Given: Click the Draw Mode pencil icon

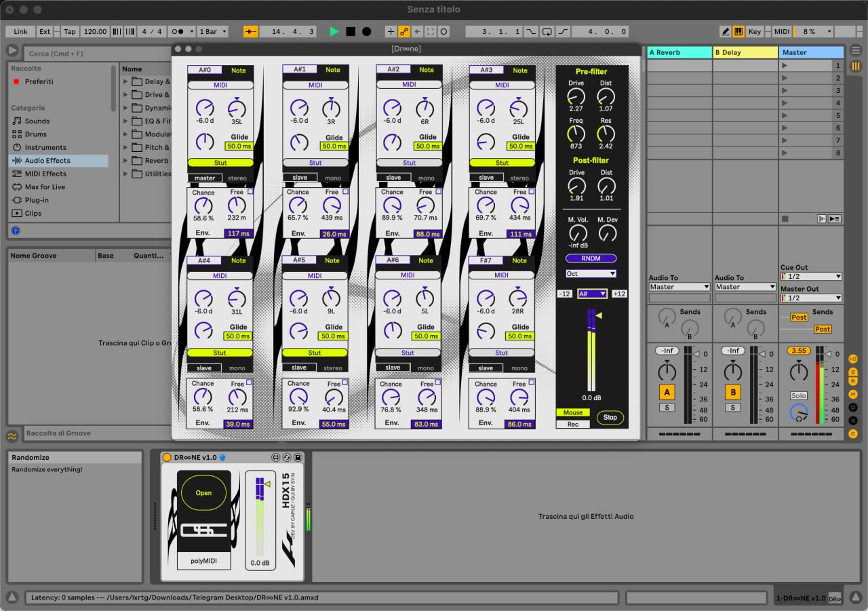Looking at the screenshot, I should coord(725,32).
